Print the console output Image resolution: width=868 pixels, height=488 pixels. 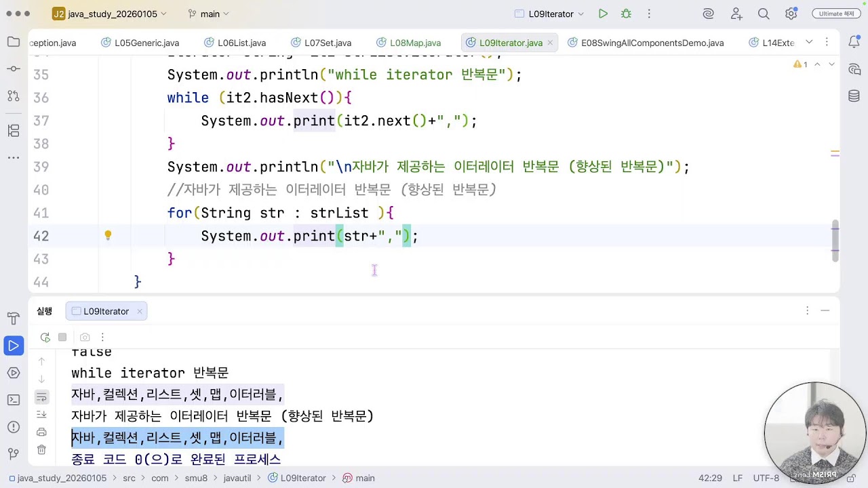pyautogui.click(x=41, y=432)
